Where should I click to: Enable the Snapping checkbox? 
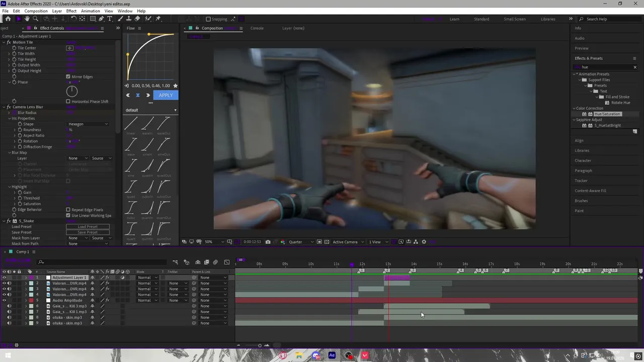(208, 19)
